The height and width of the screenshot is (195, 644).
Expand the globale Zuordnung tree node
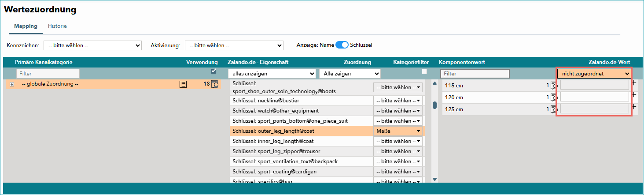[x=12, y=84]
